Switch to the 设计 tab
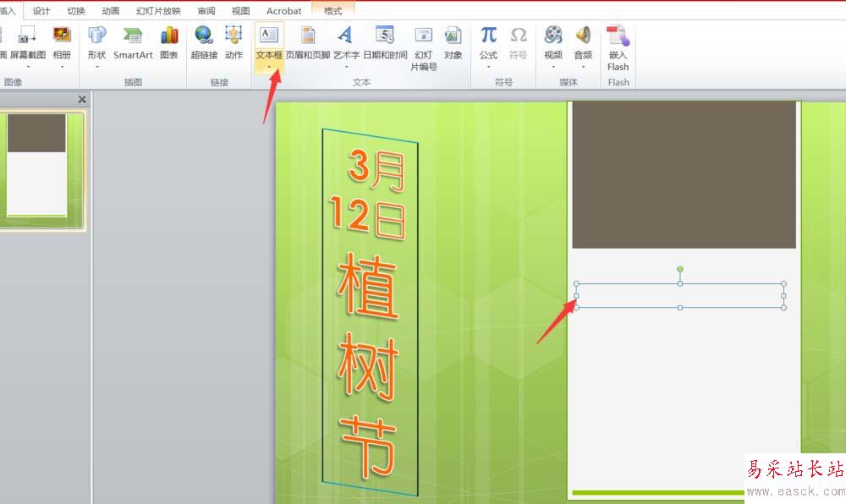The image size is (846, 504). pyautogui.click(x=41, y=11)
